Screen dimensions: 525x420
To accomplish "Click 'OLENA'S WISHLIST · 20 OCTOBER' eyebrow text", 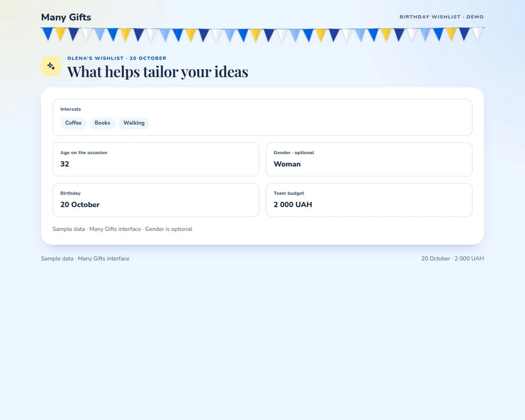I will click(117, 58).
